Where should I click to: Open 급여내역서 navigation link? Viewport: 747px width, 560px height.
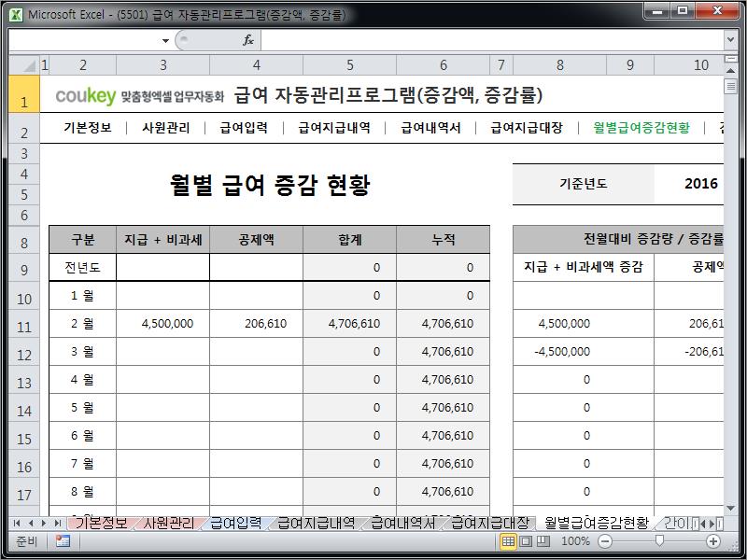430,128
